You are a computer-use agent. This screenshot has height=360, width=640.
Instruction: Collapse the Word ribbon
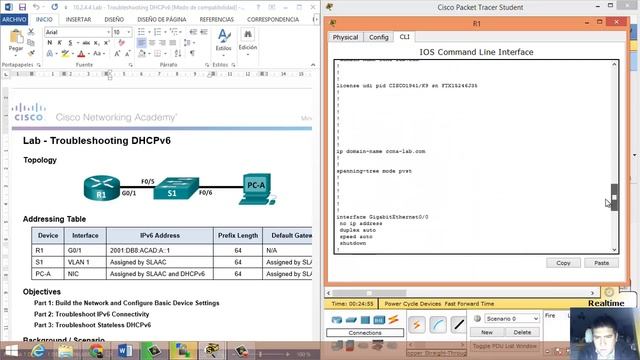coord(313,64)
